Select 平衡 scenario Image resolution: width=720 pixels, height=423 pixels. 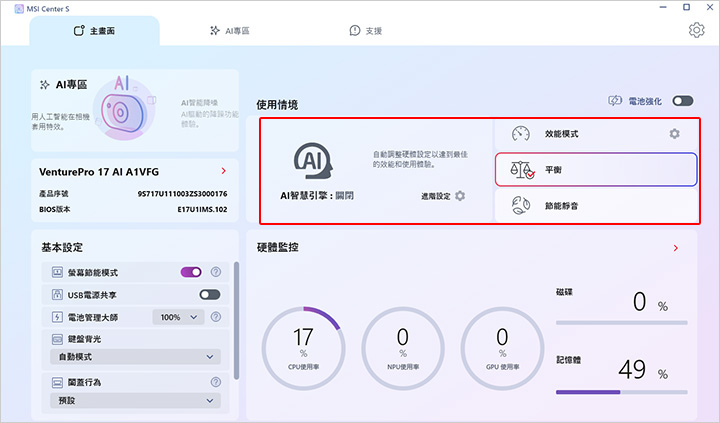tap(596, 170)
